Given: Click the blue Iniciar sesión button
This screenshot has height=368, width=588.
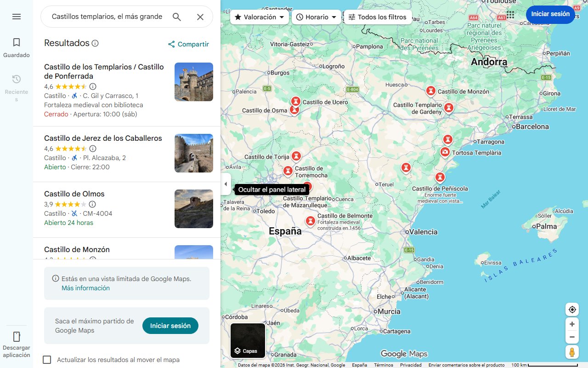Looking at the screenshot, I should click(x=550, y=14).
